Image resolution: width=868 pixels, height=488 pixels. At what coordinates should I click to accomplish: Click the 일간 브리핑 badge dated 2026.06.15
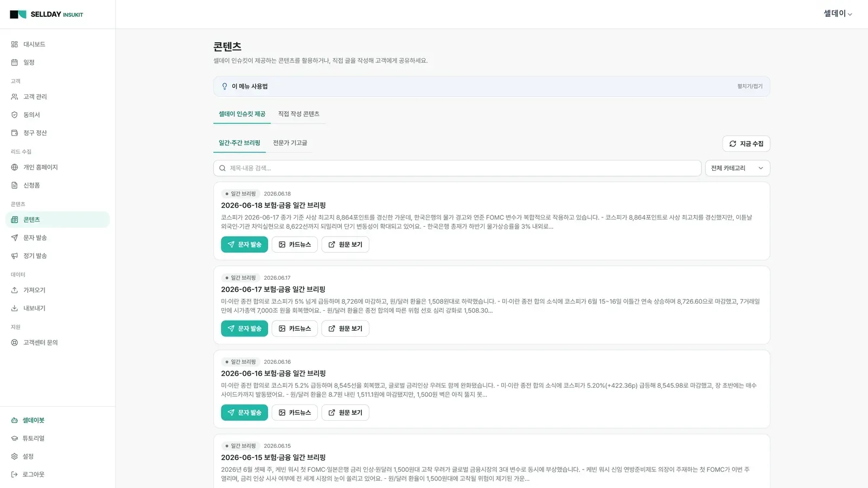241,446
